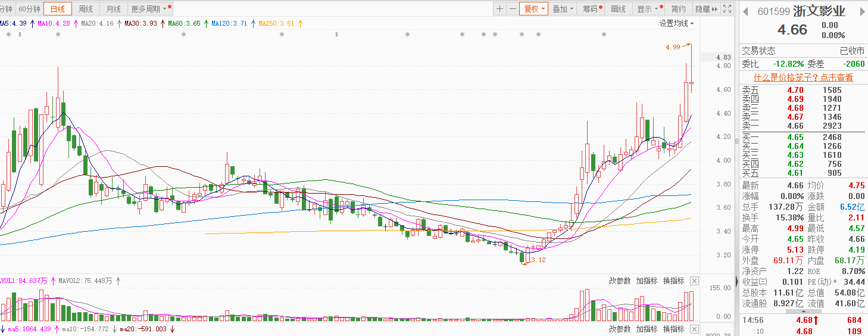
Task: Zoom in chart with plus icon
Action: click(499, 9)
